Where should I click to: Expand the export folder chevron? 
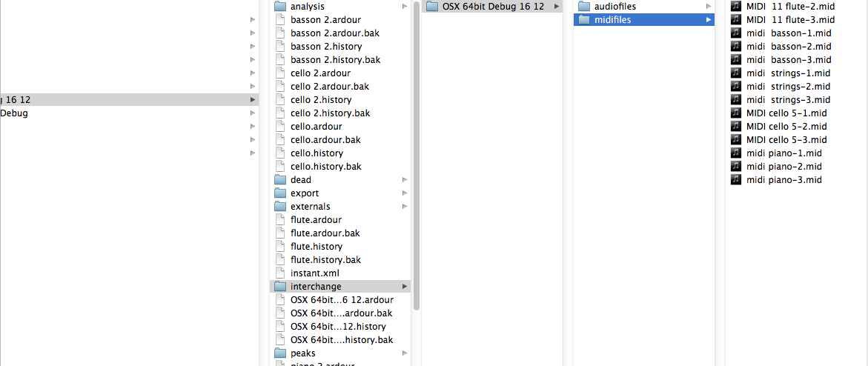pyautogui.click(x=404, y=193)
